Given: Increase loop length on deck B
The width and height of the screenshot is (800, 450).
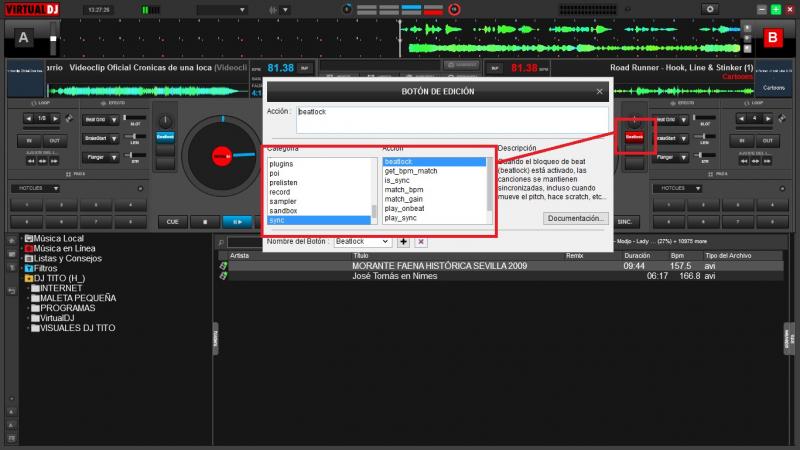Looking at the screenshot, I should coord(768,118).
